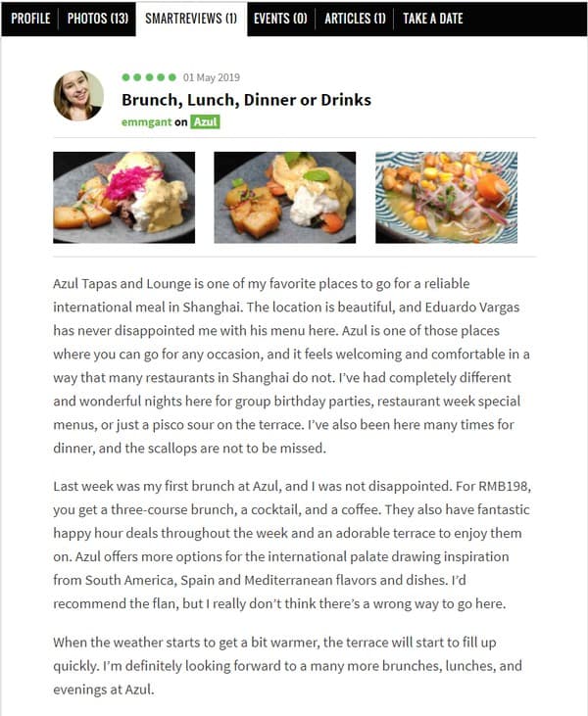View the ceviche photo in the striped bowl
The image size is (588, 716).
[446, 197]
